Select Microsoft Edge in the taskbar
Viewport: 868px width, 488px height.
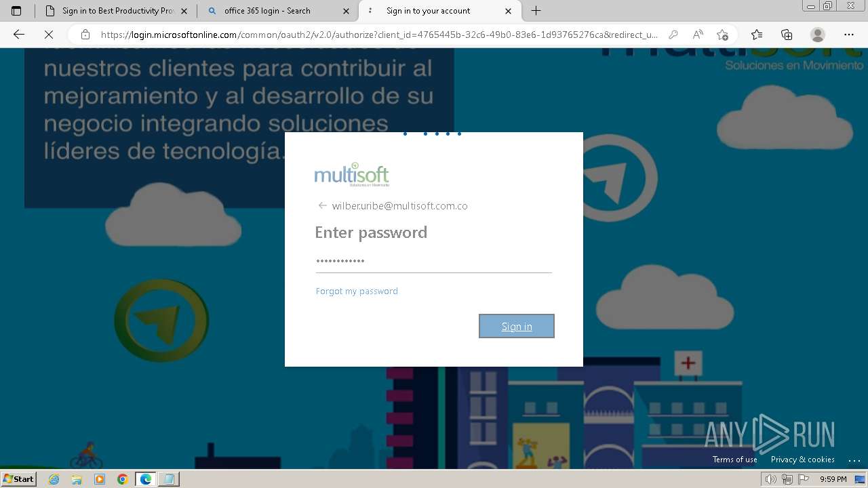[x=146, y=479]
